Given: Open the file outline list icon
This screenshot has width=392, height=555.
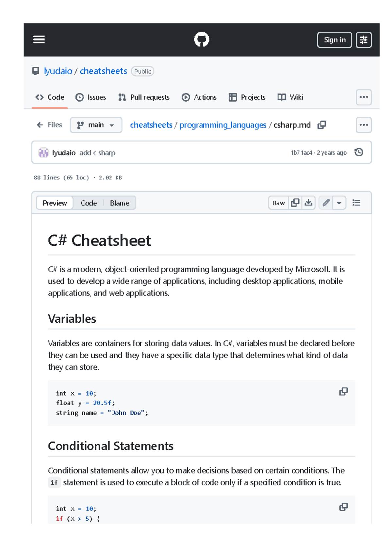Looking at the screenshot, I should click(x=356, y=203).
